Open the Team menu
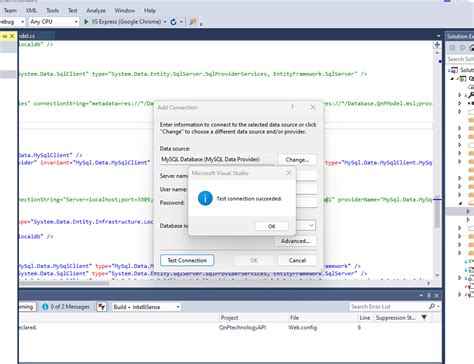The height and width of the screenshot is (364, 474). coord(10,10)
